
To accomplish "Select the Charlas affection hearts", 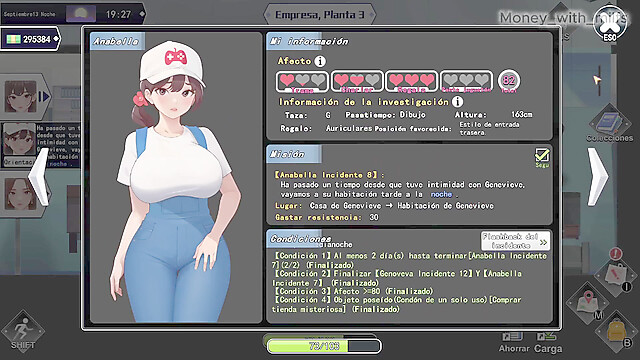I will [357, 81].
